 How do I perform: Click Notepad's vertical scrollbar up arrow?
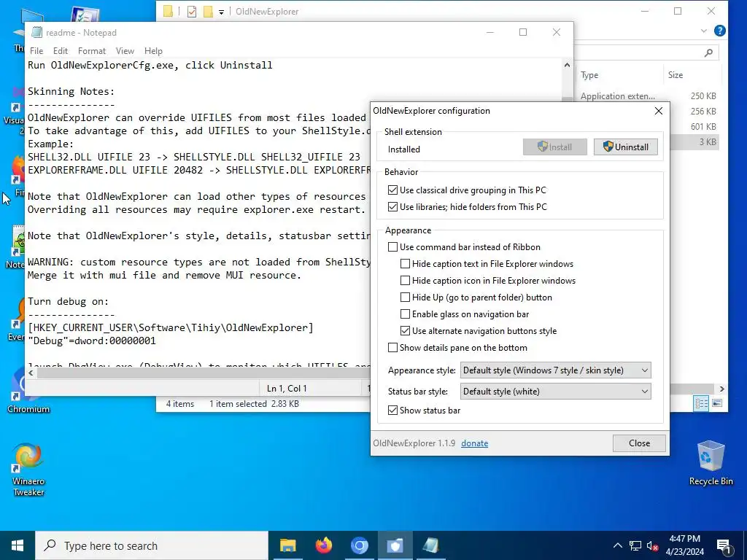click(x=567, y=65)
